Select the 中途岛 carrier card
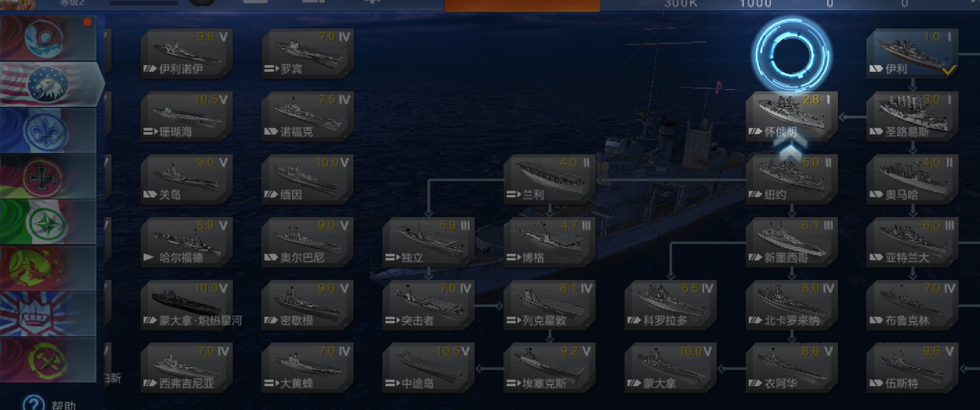The image size is (980, 410). coord(428,368)
